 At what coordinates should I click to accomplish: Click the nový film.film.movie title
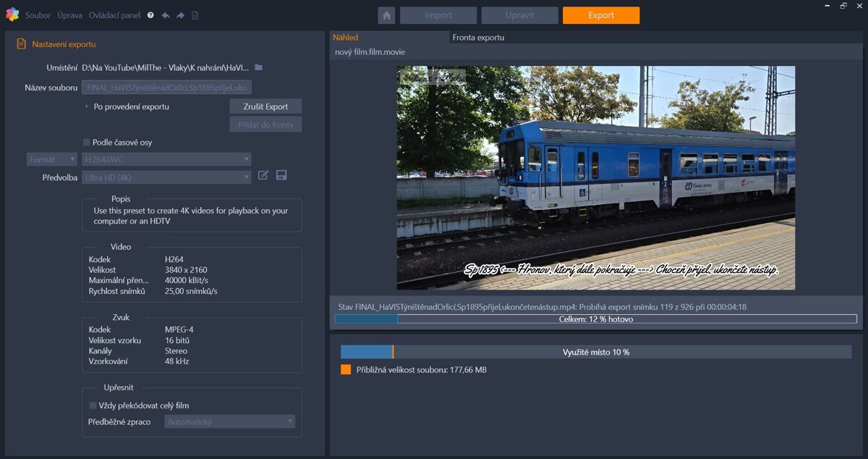tap(370, 52)
